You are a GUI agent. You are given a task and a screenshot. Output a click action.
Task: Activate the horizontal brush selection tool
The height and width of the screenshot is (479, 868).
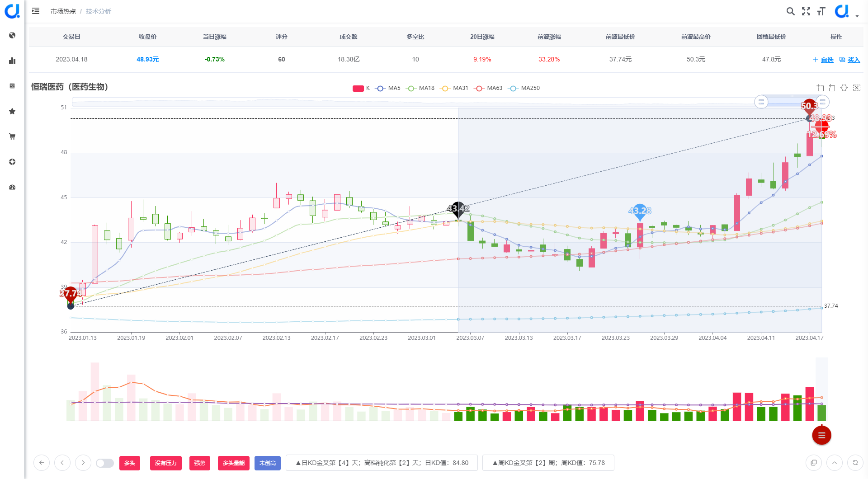tap(844, 88)
